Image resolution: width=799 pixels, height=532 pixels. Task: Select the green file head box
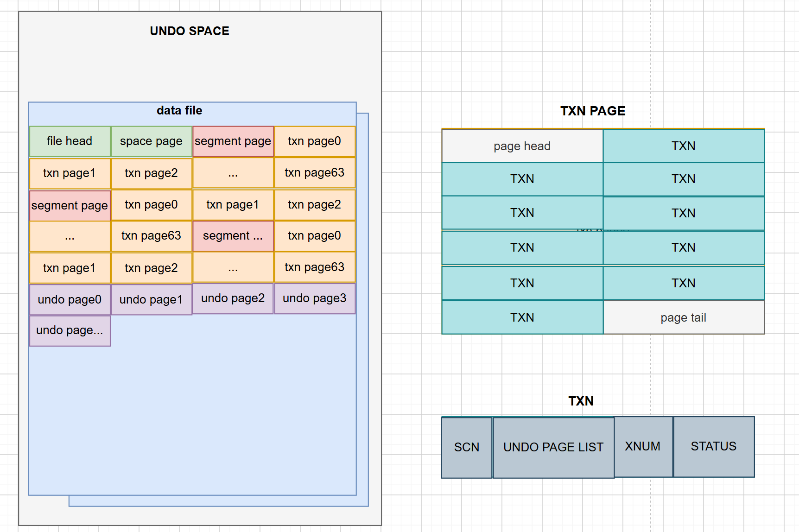pos(70,141)
